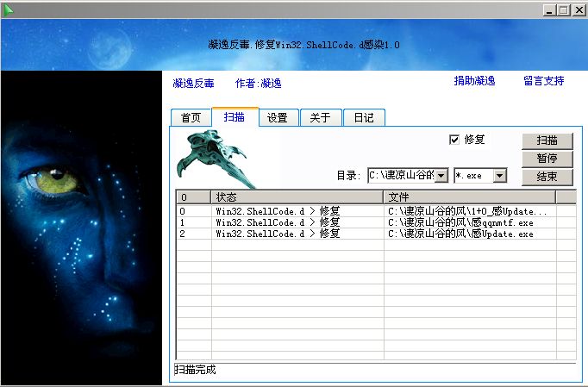Image resolution: width=588 pixels, height=387 pixels.
Task: Click file path ending 感qqnmtf.exe
Action: [x=460, y=222]
